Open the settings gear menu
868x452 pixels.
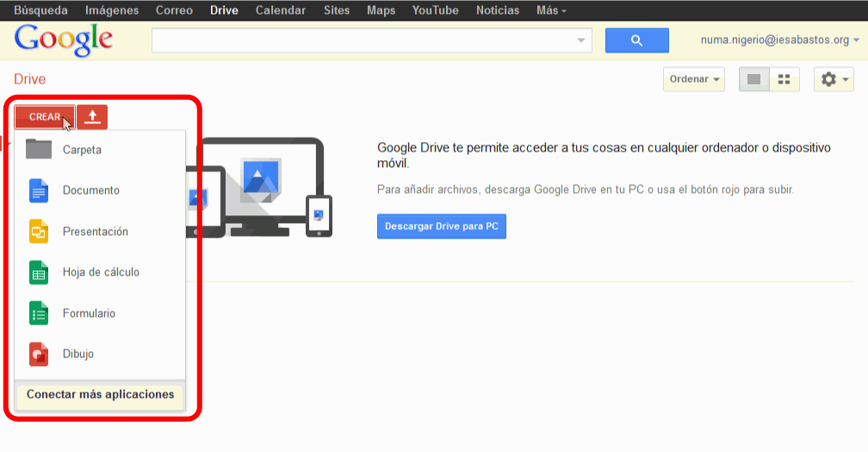point(834,79)
